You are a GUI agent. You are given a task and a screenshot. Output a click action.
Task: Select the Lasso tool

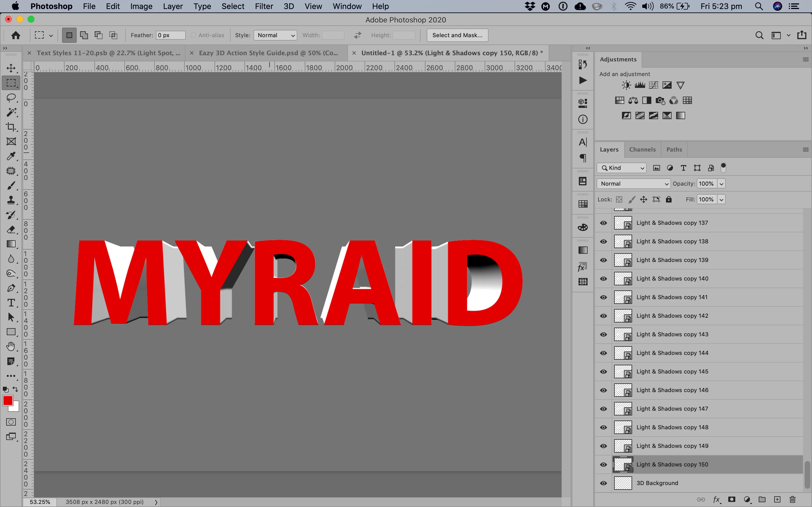(11, 97)
